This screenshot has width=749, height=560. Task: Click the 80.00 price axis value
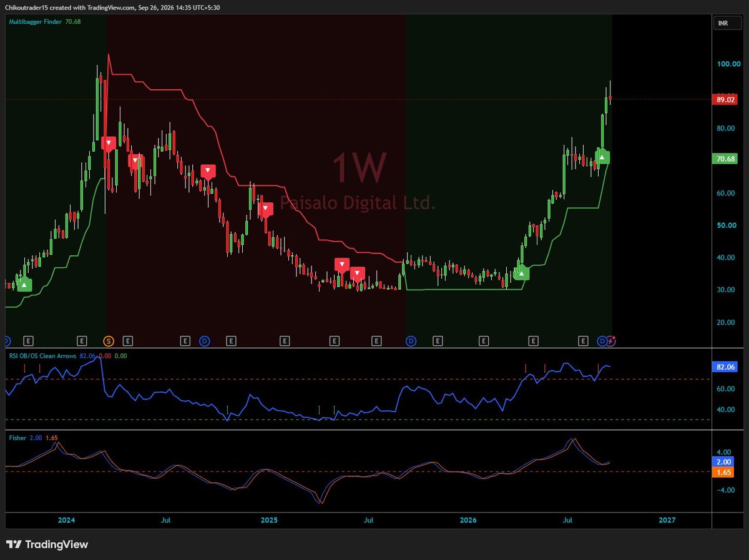[x=726, y=129]
